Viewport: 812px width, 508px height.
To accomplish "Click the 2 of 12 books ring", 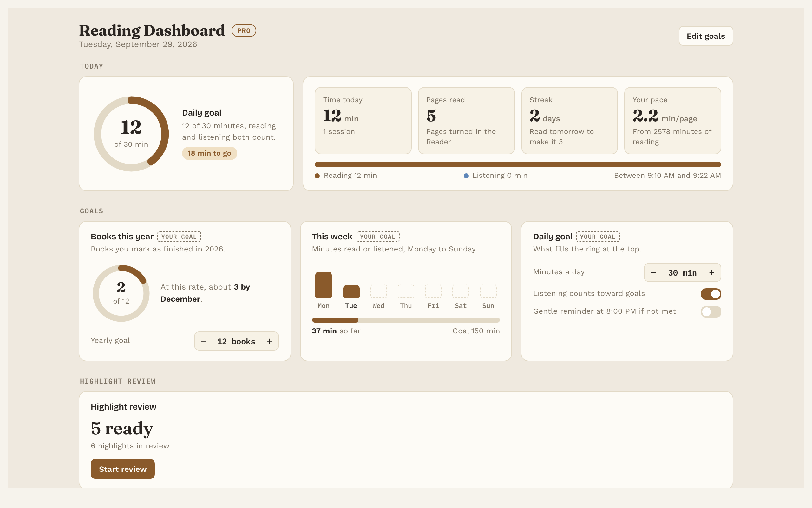I will [x=121, y=293].
